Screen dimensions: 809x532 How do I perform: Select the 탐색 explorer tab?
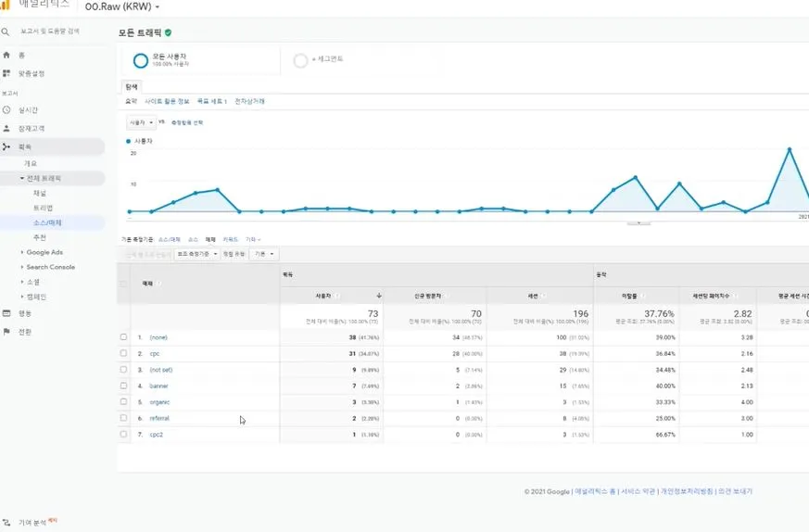(x=132, y=87)
